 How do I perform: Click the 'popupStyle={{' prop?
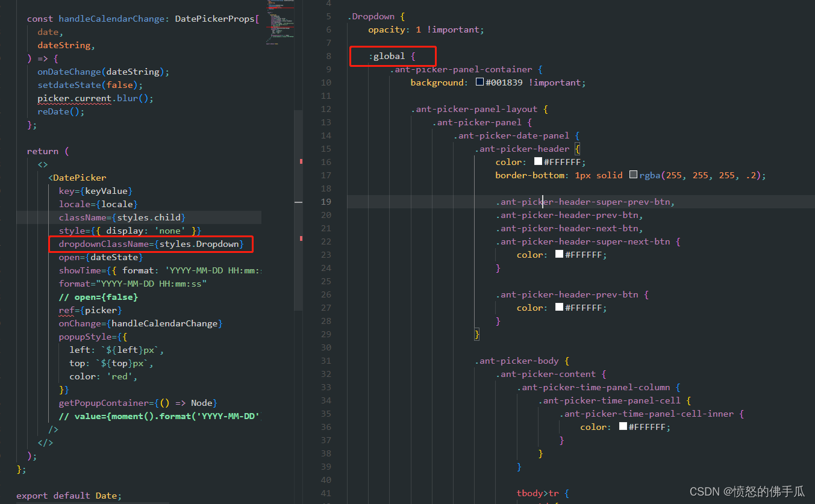[x=93, y=337]
